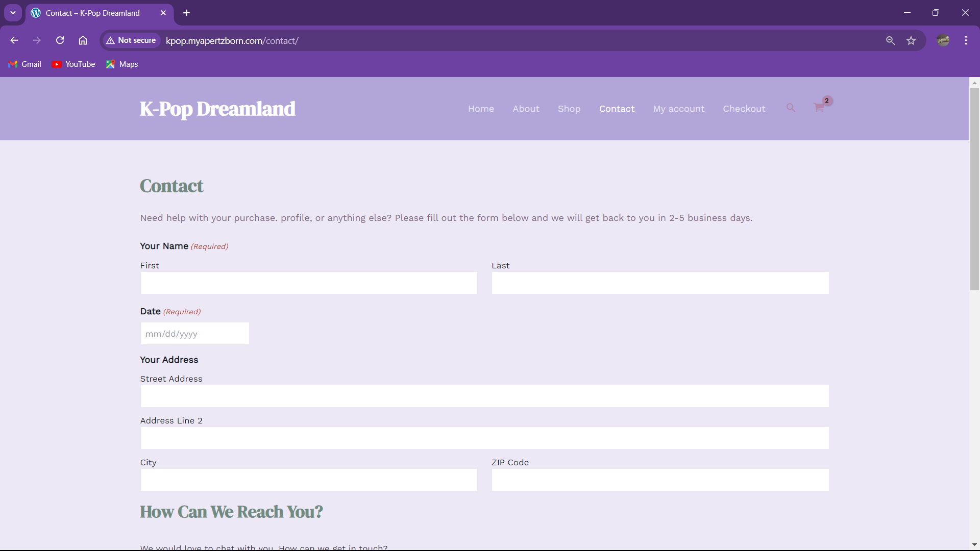Viewport: 980px width, 551px height.
Task: Click the Not secure site info chip
Action: 131,40
